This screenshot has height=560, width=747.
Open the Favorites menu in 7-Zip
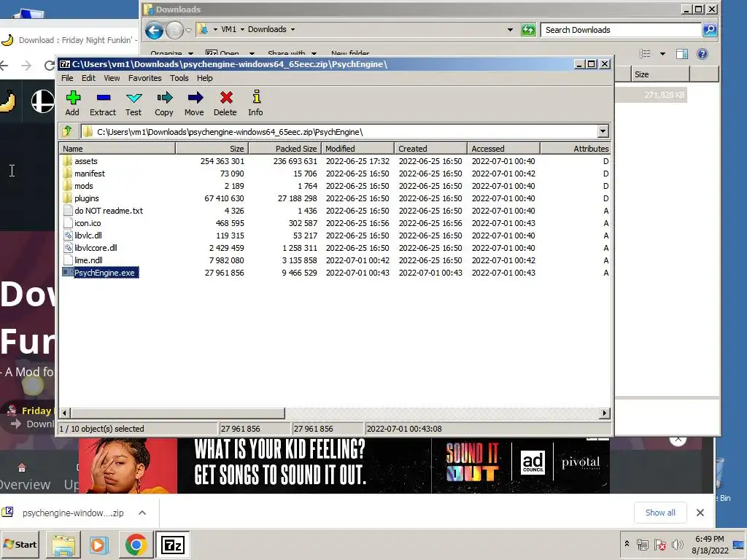pos(145,78)
